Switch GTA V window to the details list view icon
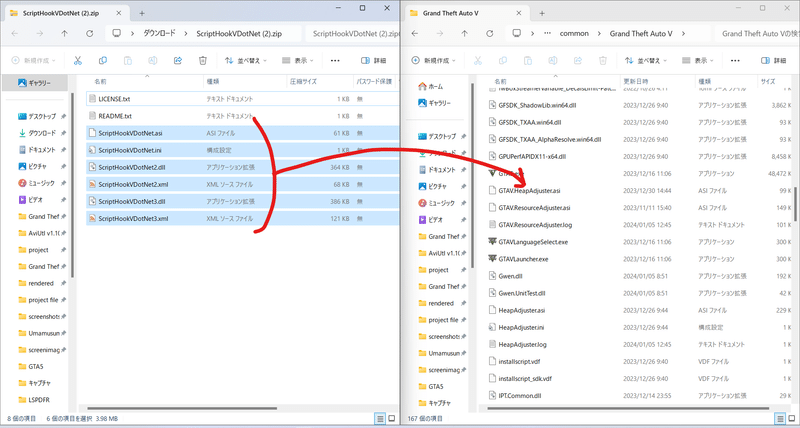Image resolution: width=800 pixels, height=428 pixels. point(780,419)
